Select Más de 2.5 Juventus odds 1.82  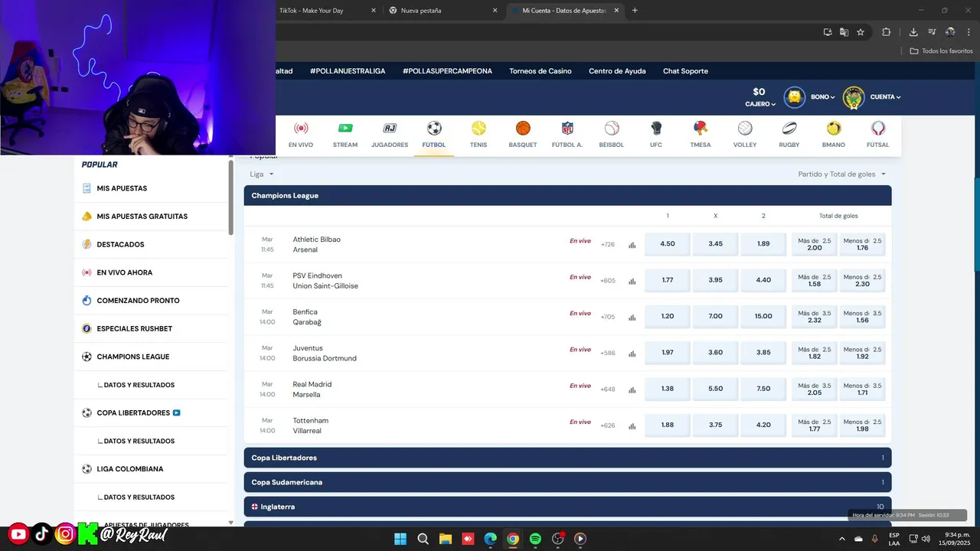(x=815, y=353)
